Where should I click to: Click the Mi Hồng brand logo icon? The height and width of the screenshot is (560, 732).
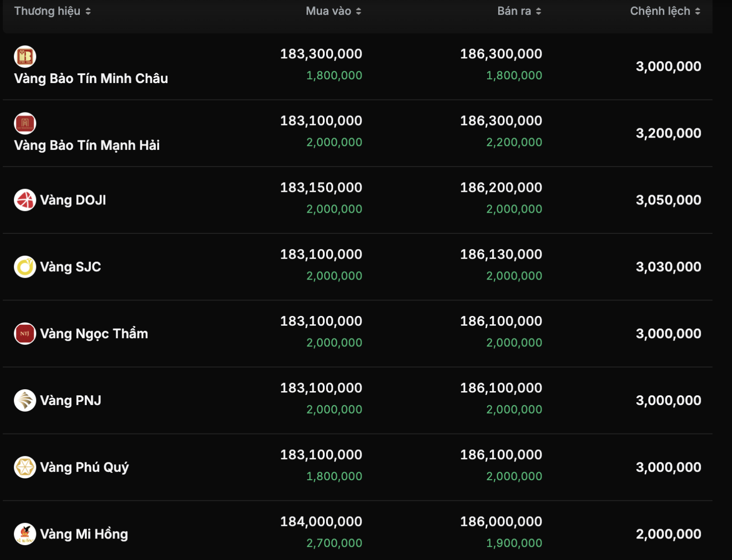point(25,534)
